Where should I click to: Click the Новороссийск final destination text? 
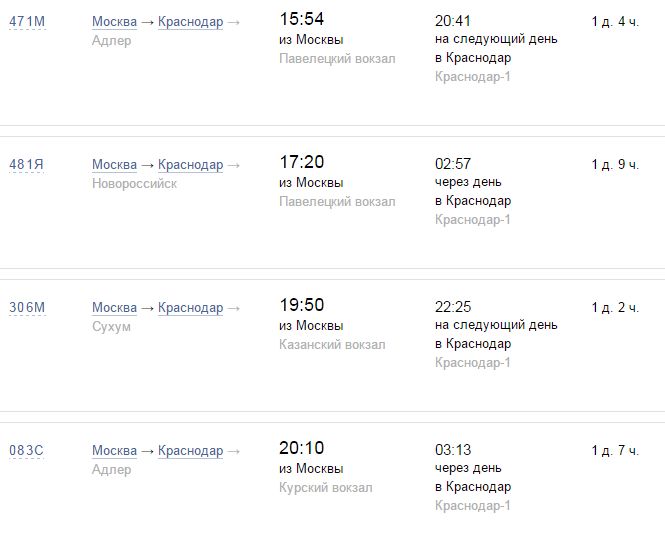point(134,184)
